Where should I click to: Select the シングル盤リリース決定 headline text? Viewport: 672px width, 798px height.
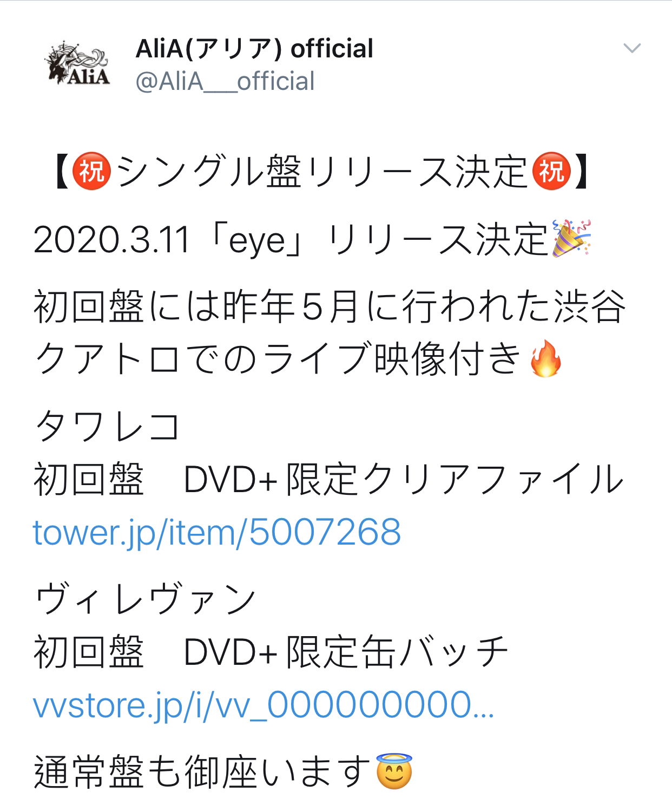click(x=322, y=172)
